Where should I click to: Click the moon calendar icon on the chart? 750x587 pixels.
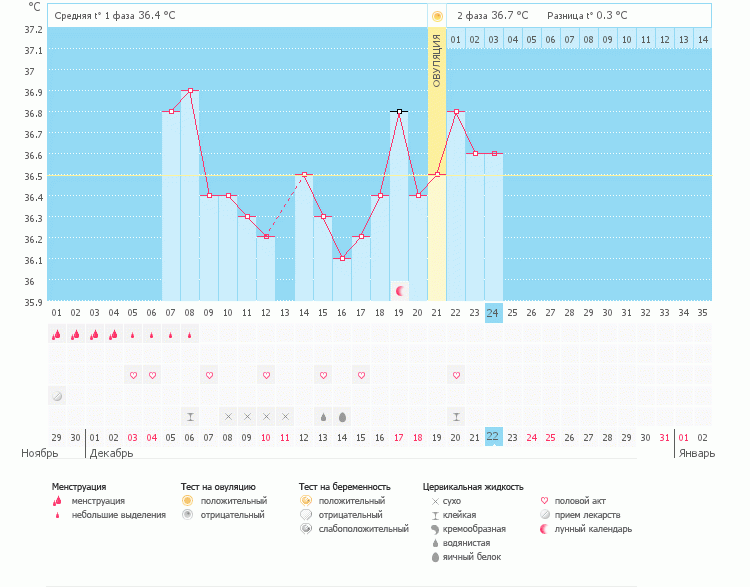tap(400, 290)
